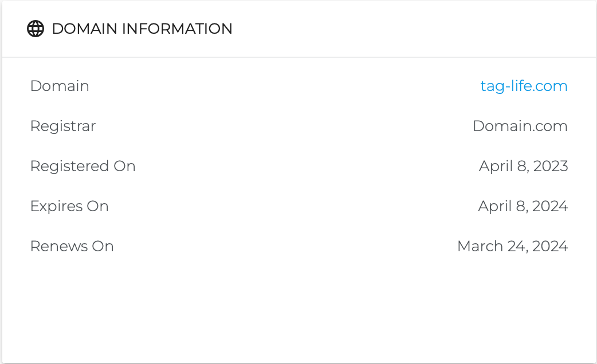
Task: Click the March 24, 2024 renewal date
Action: (512, 246)
